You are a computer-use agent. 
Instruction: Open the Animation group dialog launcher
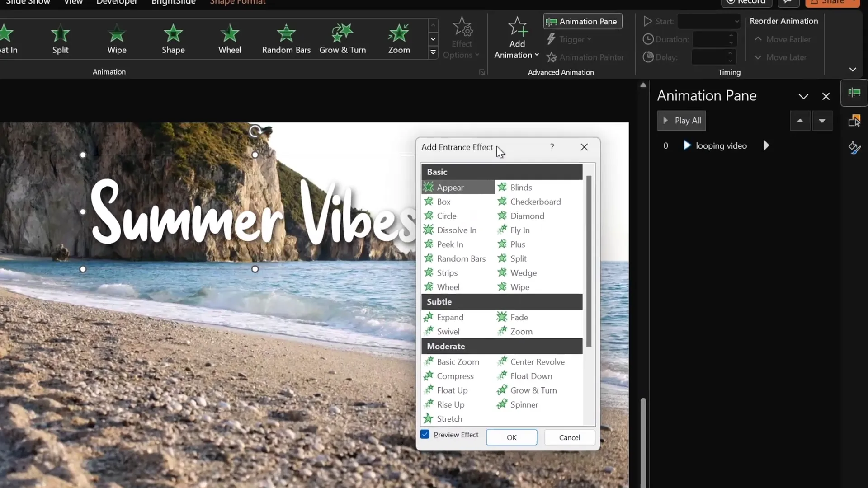[482, 72]
